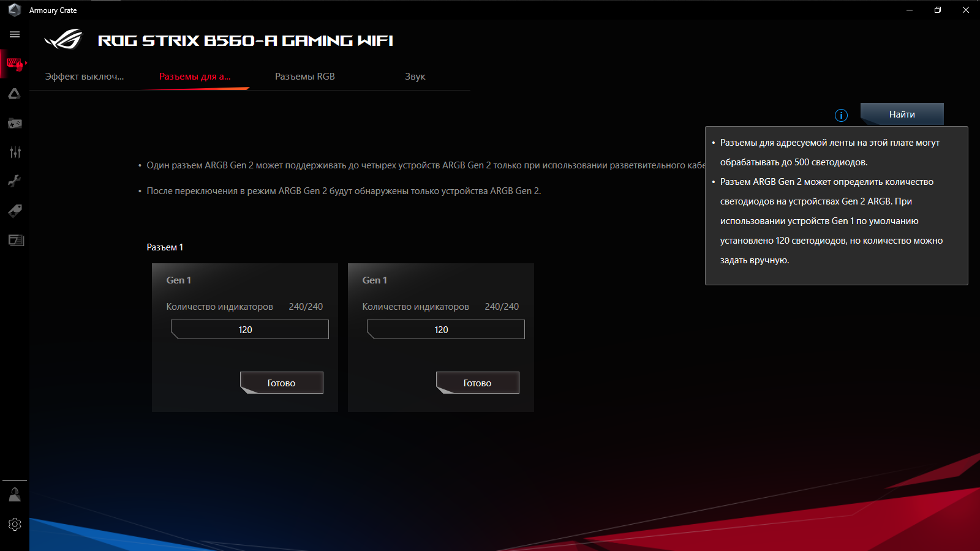The height and width of the screenshot is (551, 980).
Task: Click the Разъем 1 heading
Action: (x=165, y=247)
